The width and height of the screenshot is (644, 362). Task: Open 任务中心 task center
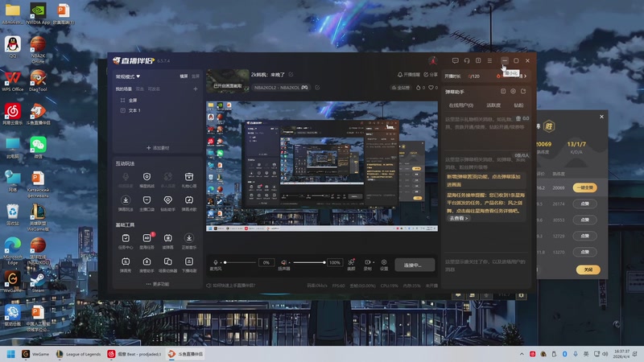tap(126, 241)
